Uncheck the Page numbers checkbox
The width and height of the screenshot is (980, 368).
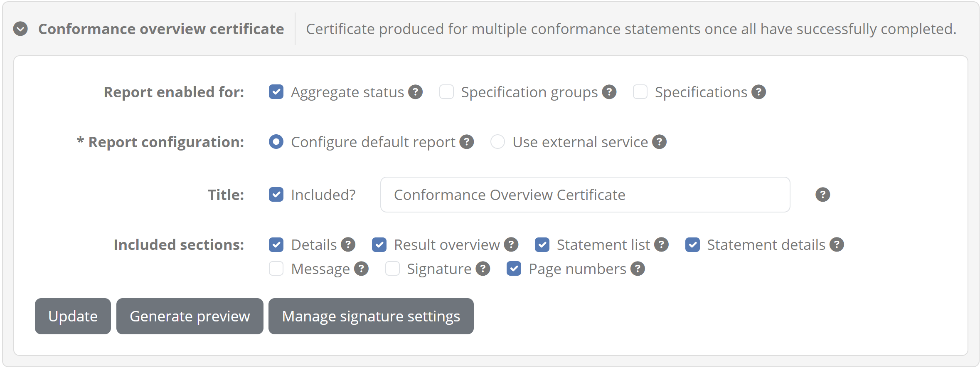pos(514,269)
